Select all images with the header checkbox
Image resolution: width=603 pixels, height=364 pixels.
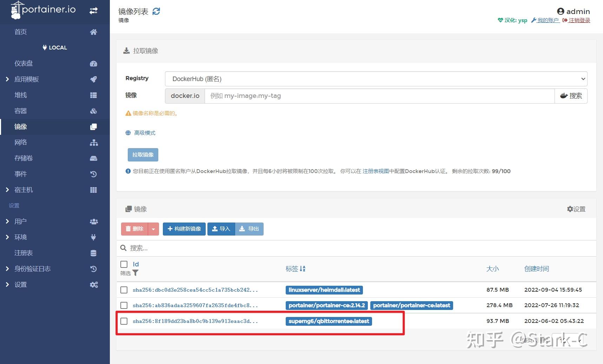(x=124, y=264)
